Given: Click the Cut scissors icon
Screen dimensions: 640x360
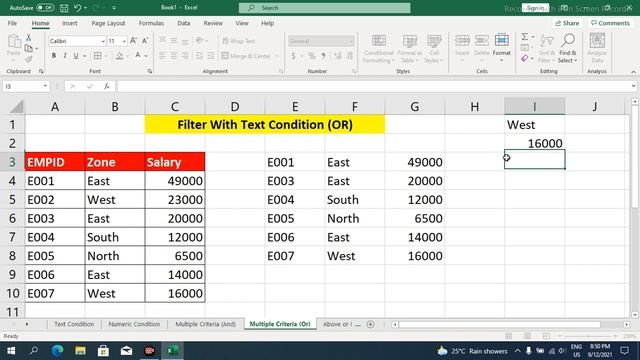Looking at the screenshot, I should point(29,38).
